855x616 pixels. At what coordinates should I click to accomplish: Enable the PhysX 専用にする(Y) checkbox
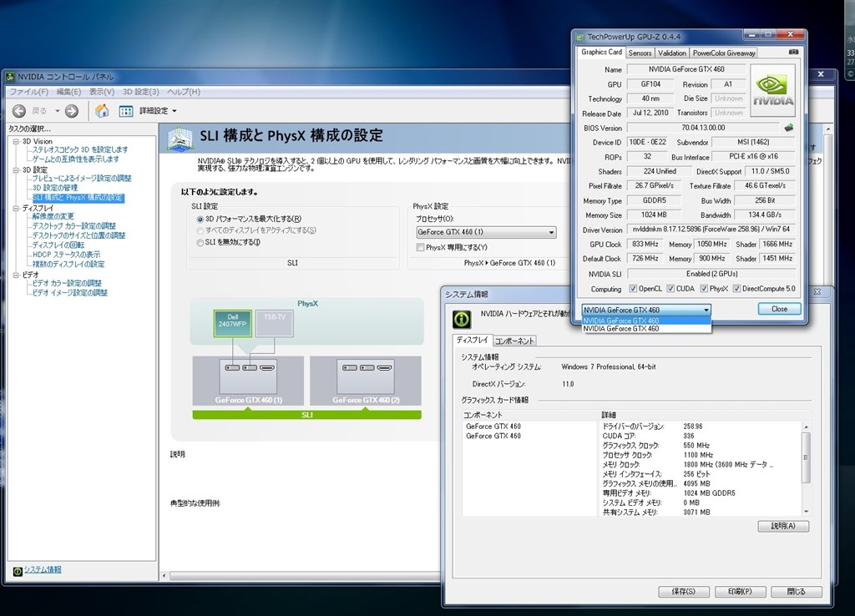(421, 248)
